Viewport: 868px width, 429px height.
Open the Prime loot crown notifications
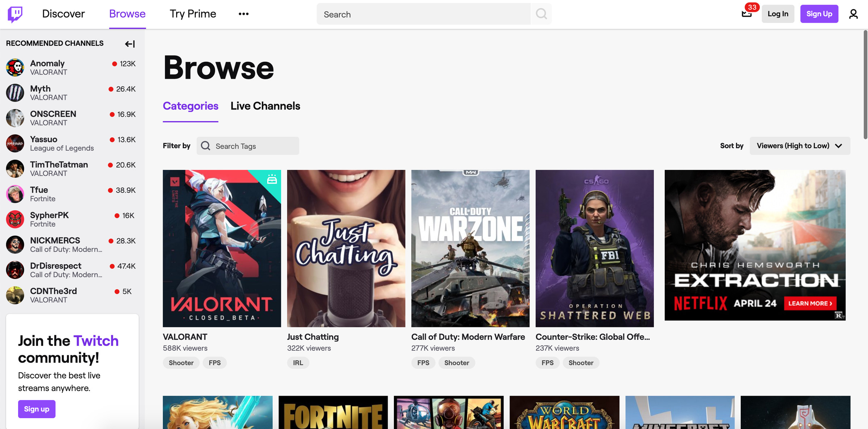point(746,14)
